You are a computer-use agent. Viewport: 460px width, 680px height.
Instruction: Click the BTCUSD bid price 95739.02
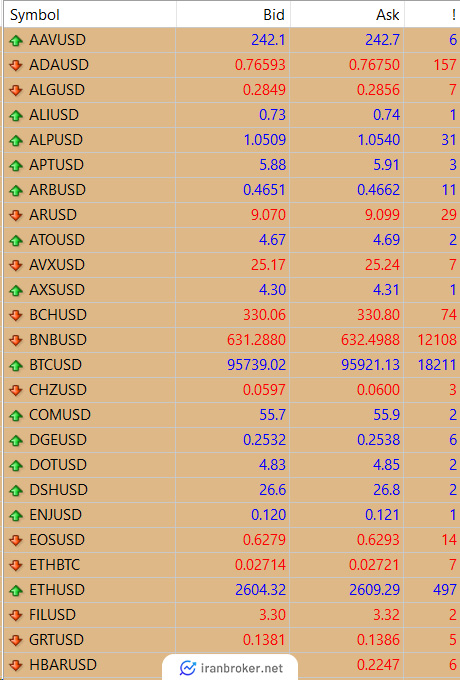pyautogui.click(x=256, y=365)
